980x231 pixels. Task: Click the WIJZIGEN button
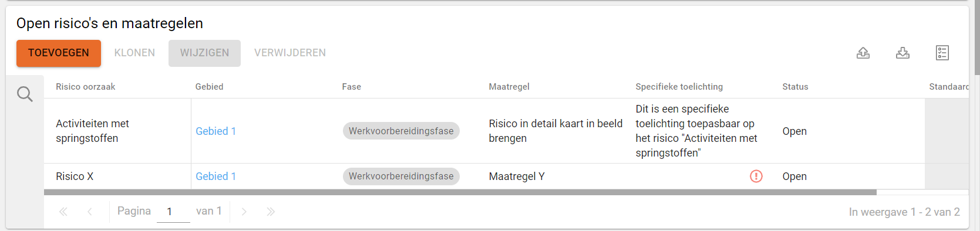[x=204, y=53]
